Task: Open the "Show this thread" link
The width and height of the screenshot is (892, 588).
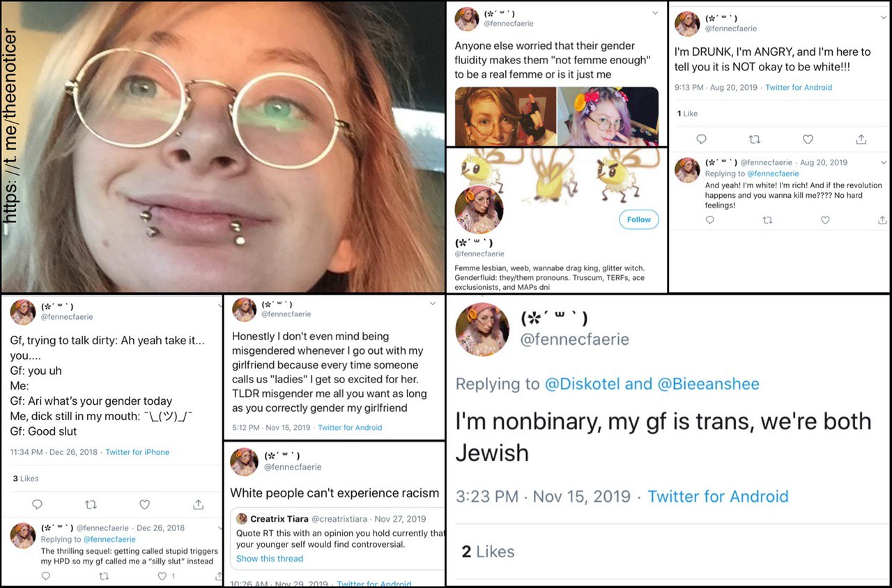Action: pyautogui.click(x=269, y=559)
